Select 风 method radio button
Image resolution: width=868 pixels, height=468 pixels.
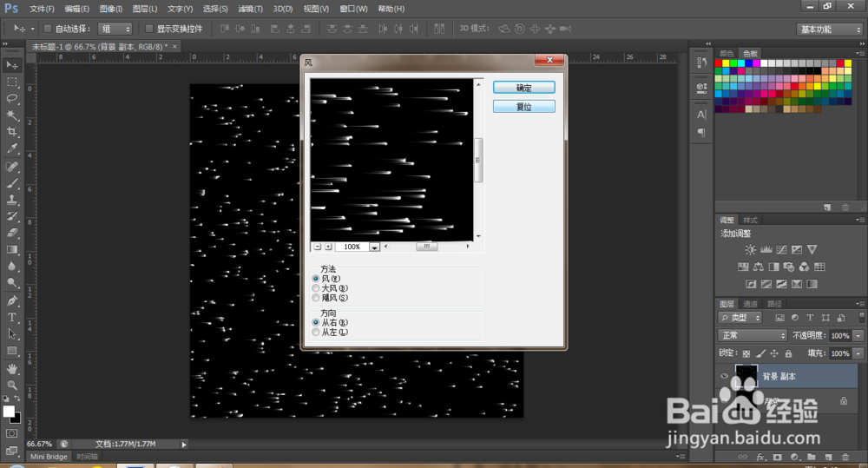pyautogui.click(x=316, y=279)
